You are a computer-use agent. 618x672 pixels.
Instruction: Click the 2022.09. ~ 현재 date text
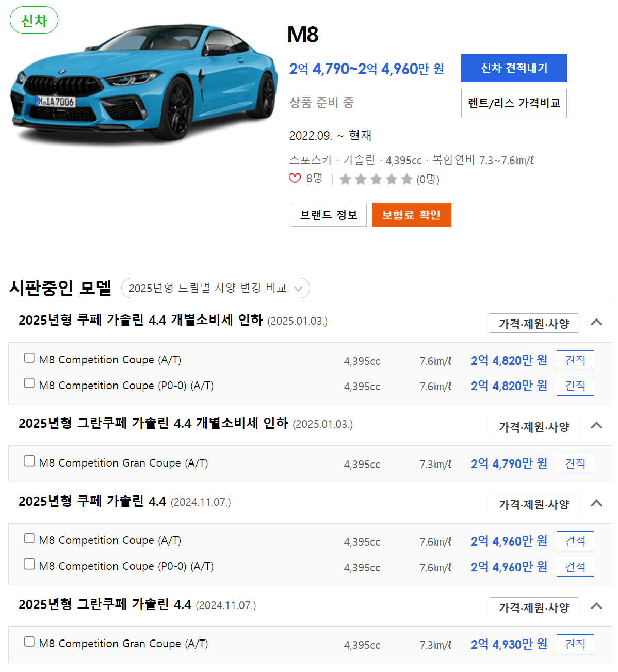pos(330,135)
